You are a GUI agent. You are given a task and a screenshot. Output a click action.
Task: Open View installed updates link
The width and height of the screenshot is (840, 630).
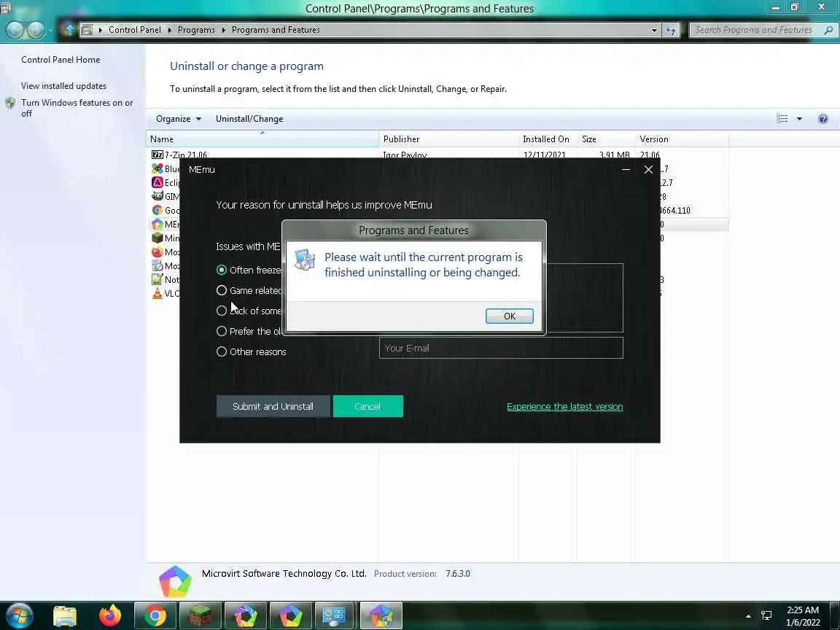(63, 86)
